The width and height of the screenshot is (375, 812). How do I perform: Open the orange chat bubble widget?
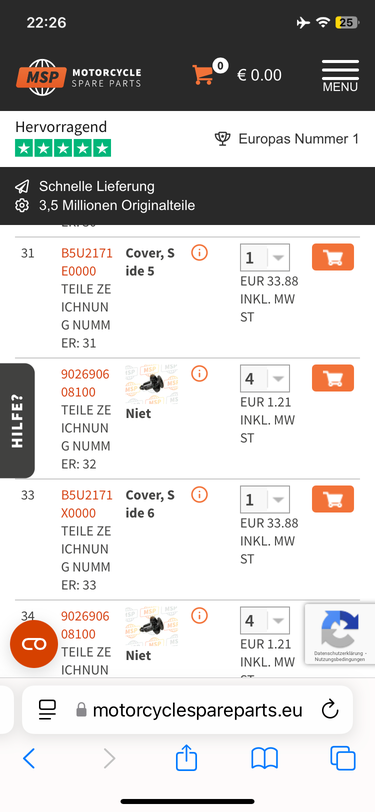point(34,644)
